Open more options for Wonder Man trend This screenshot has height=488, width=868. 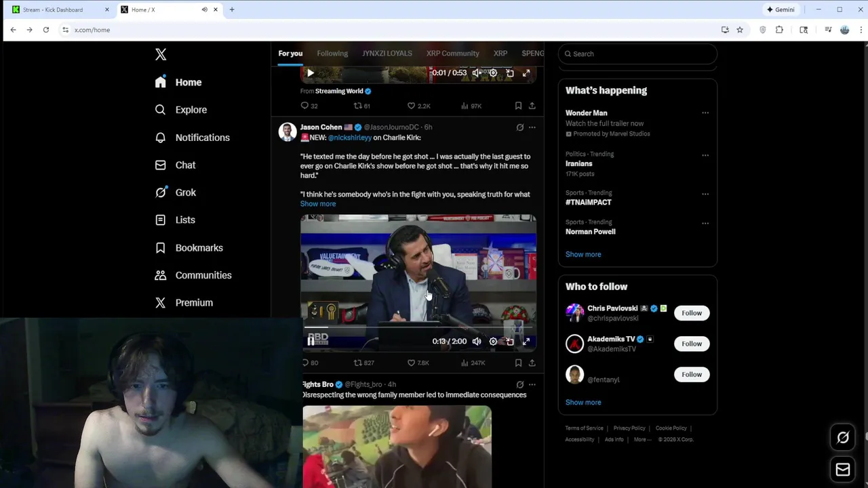[705, 113]
